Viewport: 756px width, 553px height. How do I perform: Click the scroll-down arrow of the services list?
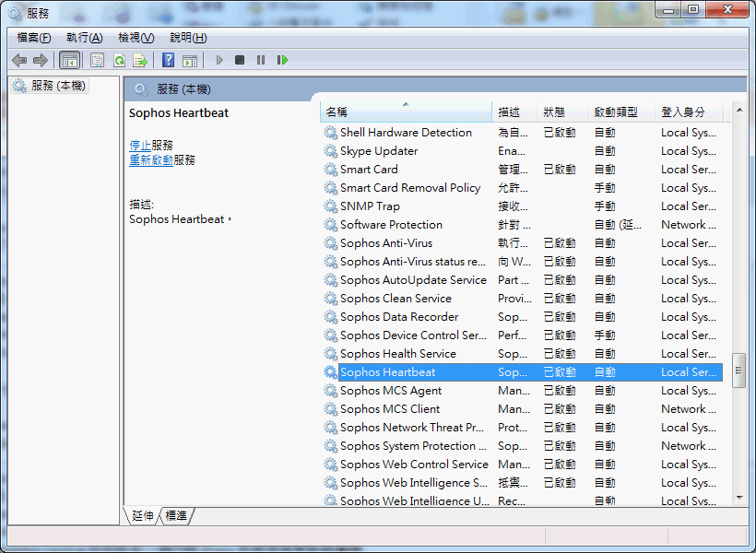[x=739, y=498]
